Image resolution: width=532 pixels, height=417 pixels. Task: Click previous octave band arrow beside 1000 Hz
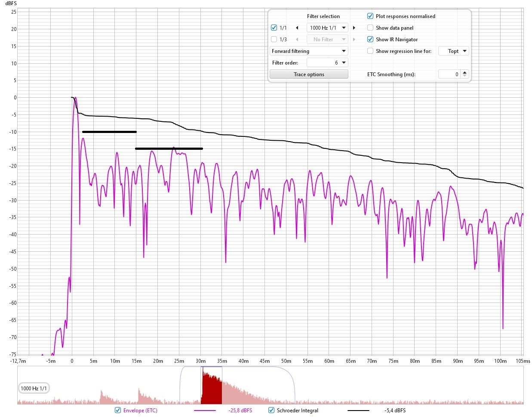pyautogui.click(x=297, y=28)
